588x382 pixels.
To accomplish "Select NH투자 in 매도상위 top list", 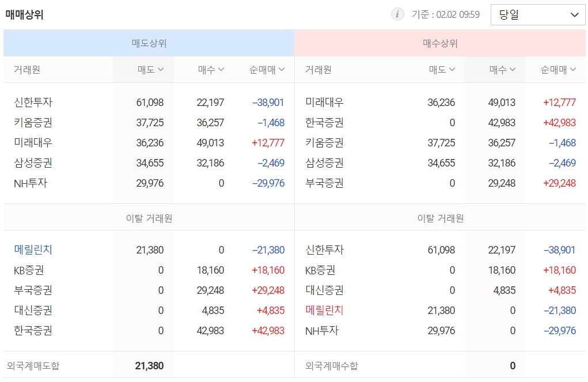I will pyautogui.click(x=31, y=183).
